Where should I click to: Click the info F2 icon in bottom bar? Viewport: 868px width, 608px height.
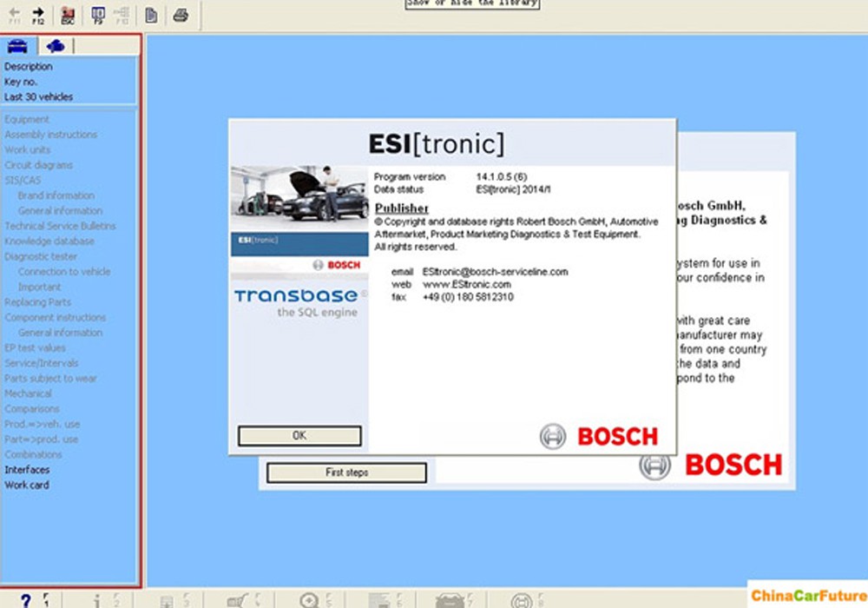point(97,600)
